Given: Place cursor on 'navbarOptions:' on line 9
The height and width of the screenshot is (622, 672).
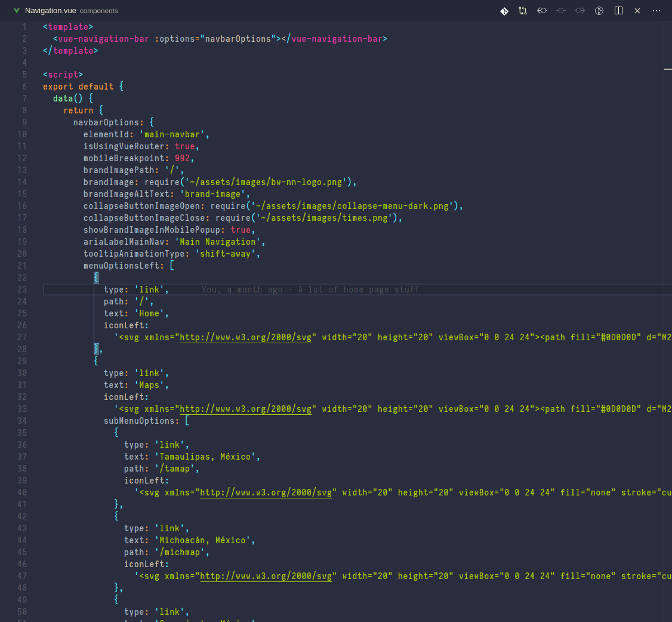Looking at the screenshot, I should click(109, 122).
